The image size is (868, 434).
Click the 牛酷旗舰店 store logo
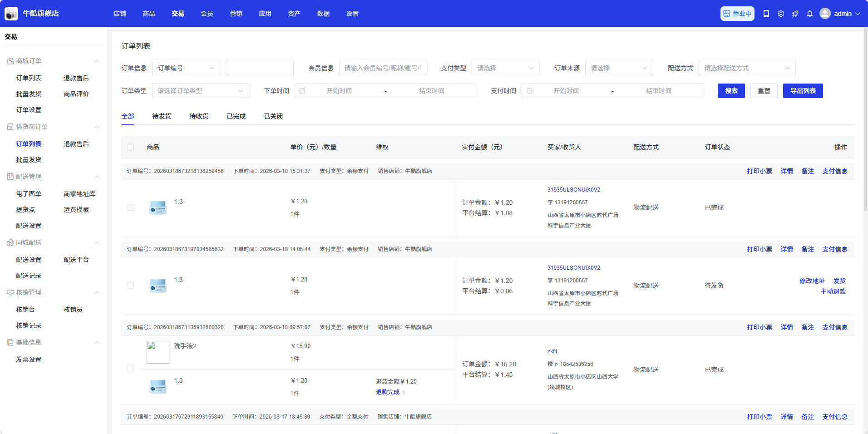(x=11, y=14)
